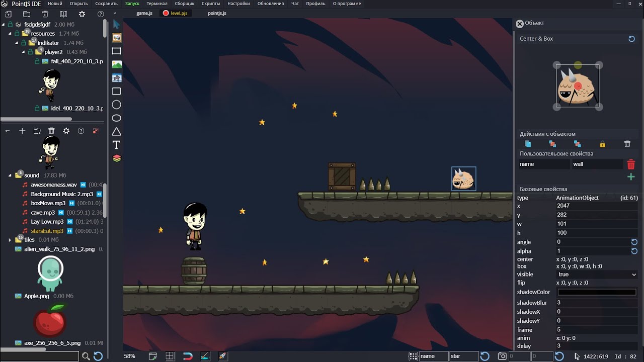Collapse the left panel with small arrow
The height and width of the screenshot is (362, 644).
(115, 13)
